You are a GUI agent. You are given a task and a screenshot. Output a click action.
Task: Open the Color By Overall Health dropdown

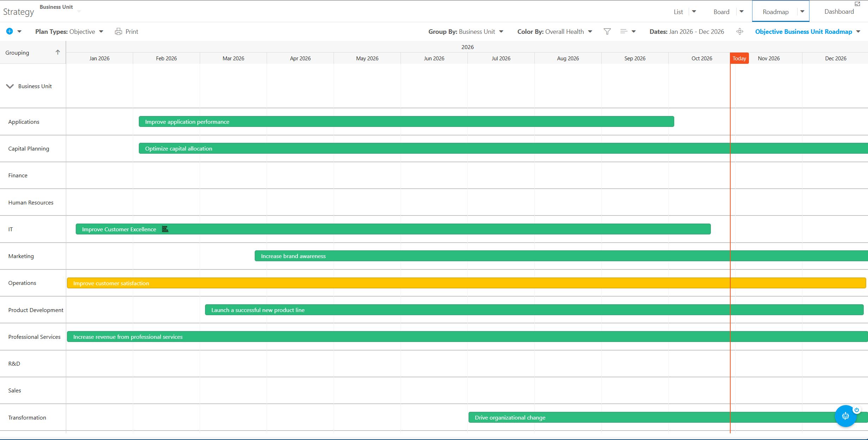pyautogui.click(x=555, y=32)
